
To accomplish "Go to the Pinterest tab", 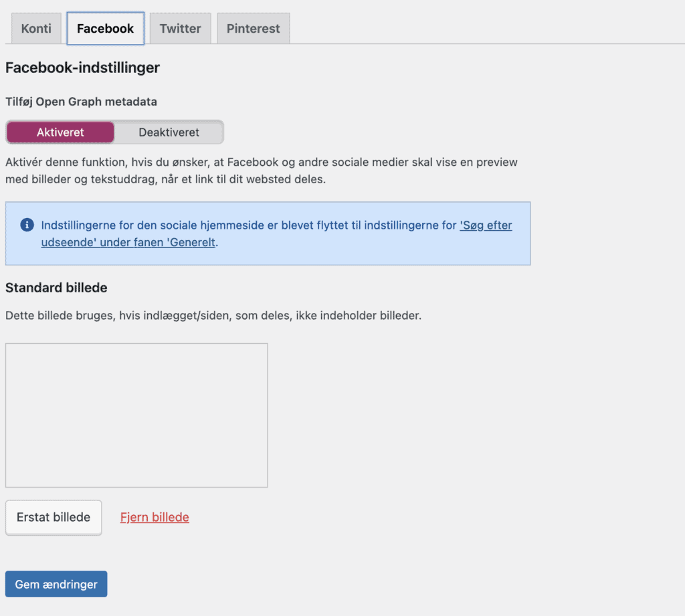I will [254, 28].
